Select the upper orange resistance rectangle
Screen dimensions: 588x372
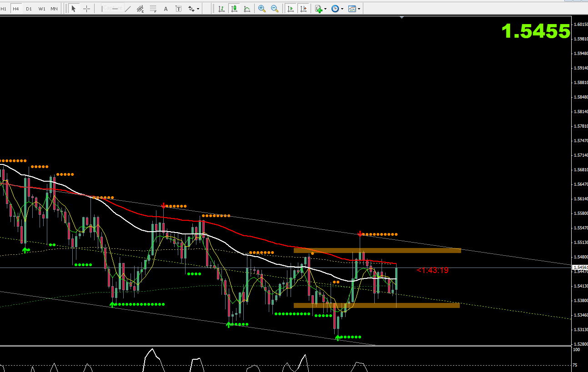377,250
